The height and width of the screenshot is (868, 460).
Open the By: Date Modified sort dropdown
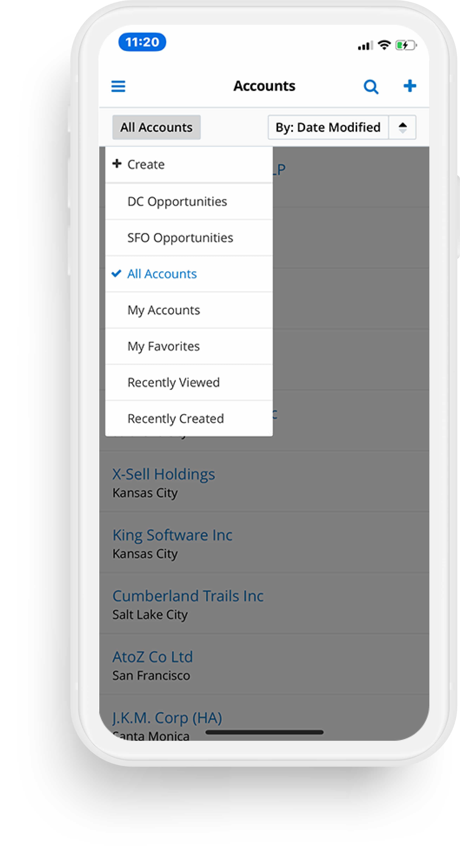[328, 127]
